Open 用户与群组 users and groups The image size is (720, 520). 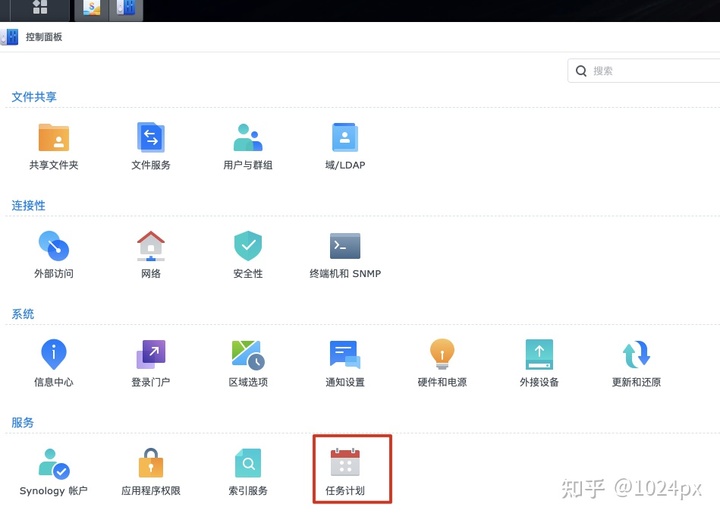pos(247,137)
